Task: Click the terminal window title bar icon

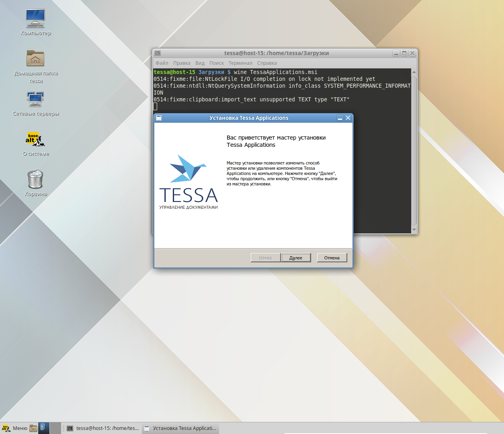Action: point(158,53)
